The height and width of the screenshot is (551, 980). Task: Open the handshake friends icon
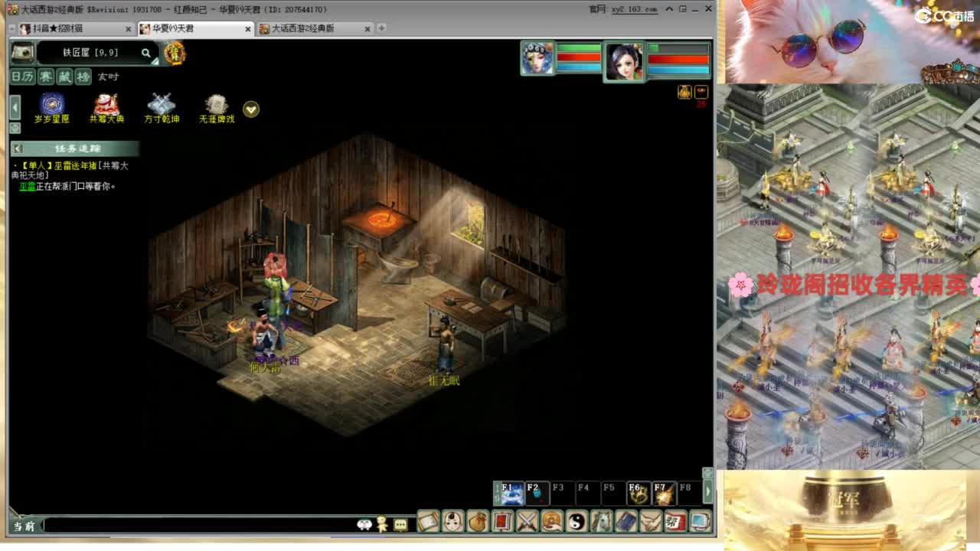click(x=651, y=521)
